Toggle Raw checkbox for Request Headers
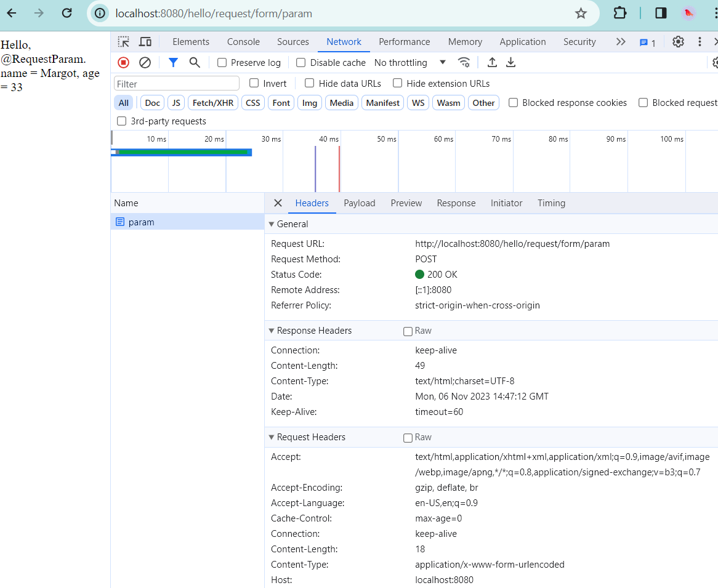This screenshot has width=718, height=588. [408, 438]
